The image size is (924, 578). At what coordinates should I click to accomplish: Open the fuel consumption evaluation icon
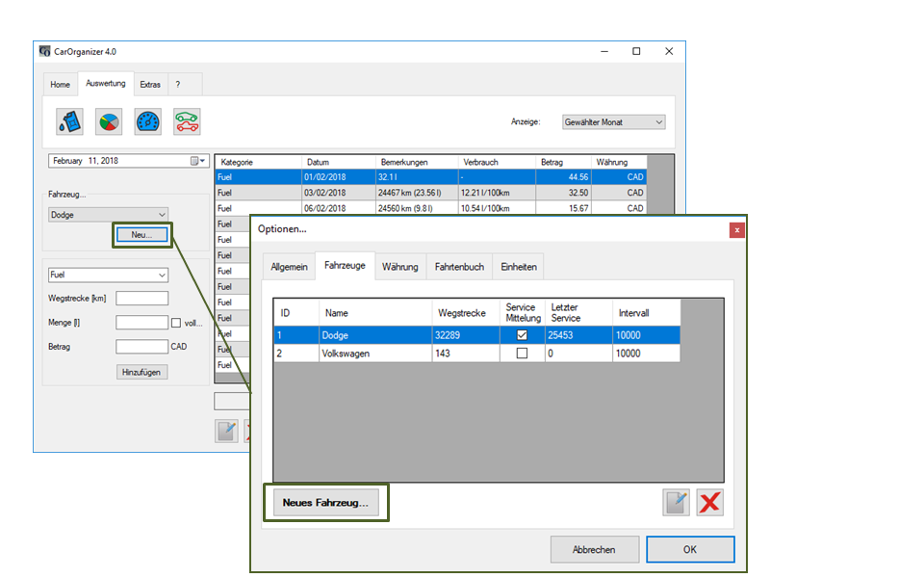[69, 121]
